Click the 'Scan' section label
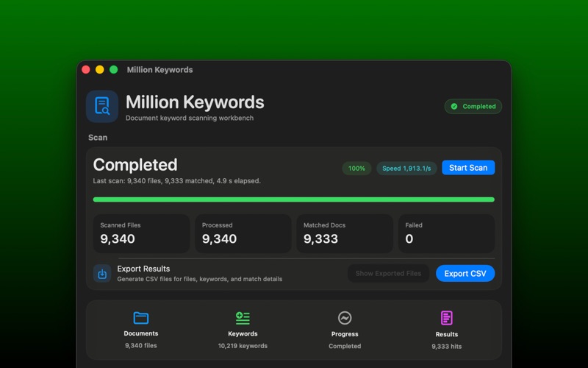The height and width of the screenshot is (368, 588). click(x=98, y=138)
